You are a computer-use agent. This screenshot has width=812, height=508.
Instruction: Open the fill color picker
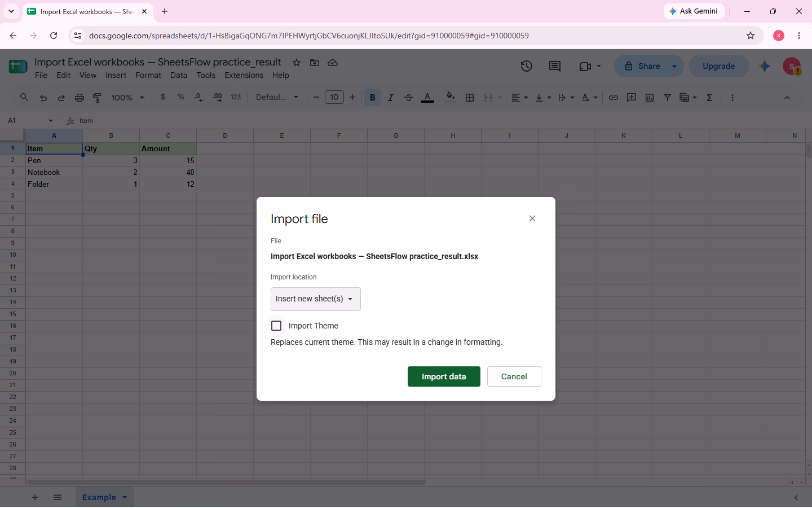(451, 98)
